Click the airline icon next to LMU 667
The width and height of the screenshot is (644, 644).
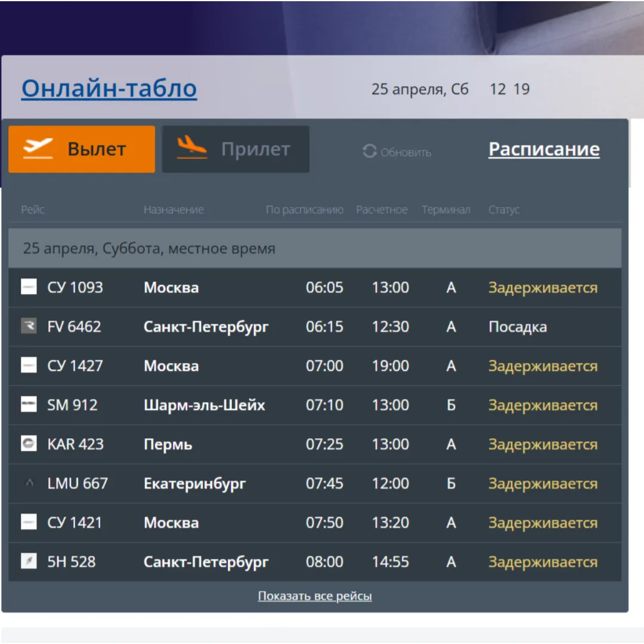click(29, 484)
